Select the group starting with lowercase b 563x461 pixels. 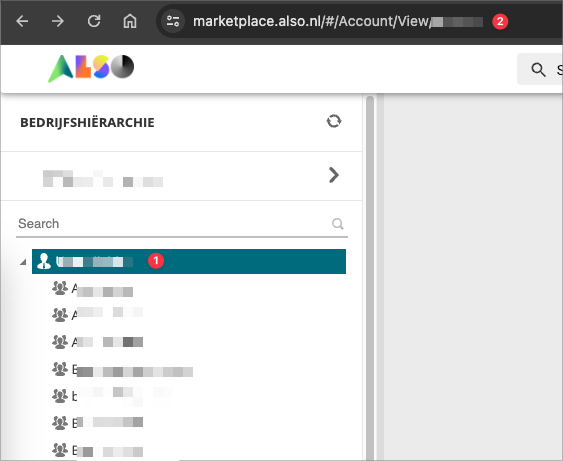pos(112,396)
